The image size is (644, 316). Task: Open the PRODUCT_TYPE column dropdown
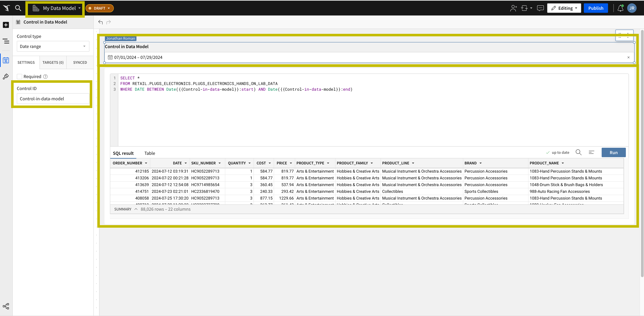coord(328,163)
